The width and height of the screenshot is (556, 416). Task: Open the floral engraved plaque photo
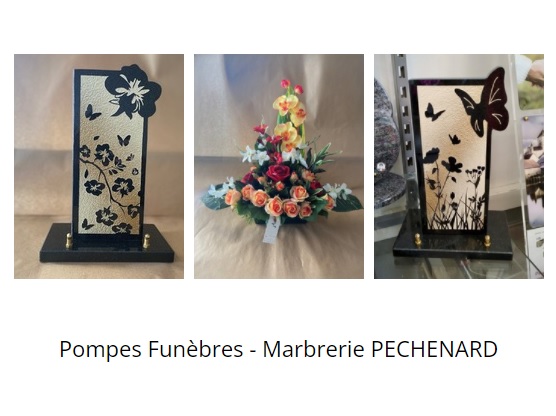(99, 166)
